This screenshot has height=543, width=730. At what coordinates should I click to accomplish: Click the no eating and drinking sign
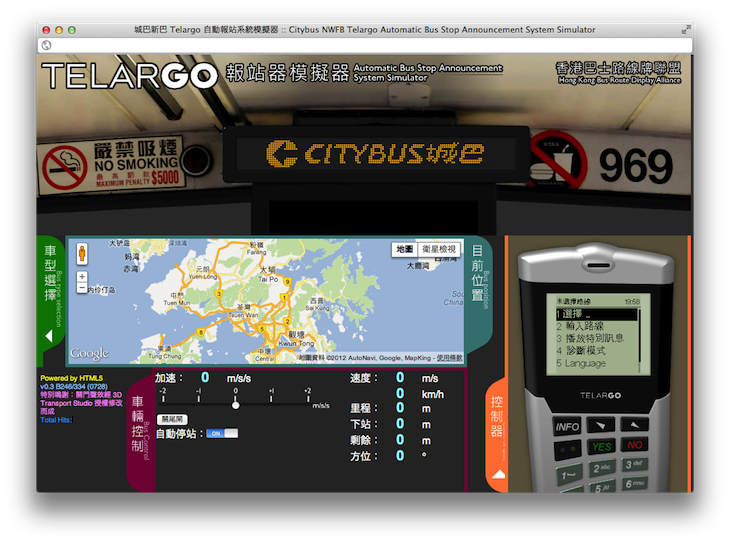click(x=557, y=159)
